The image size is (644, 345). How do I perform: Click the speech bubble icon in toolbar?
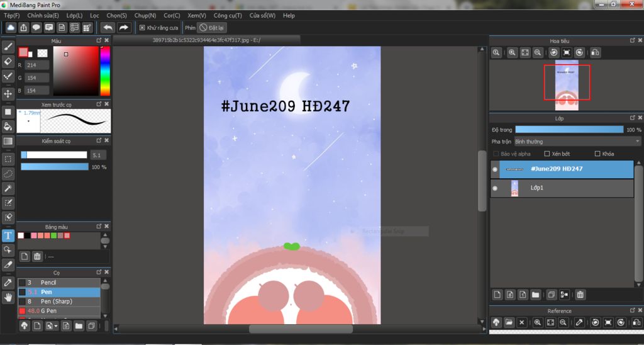36,28
